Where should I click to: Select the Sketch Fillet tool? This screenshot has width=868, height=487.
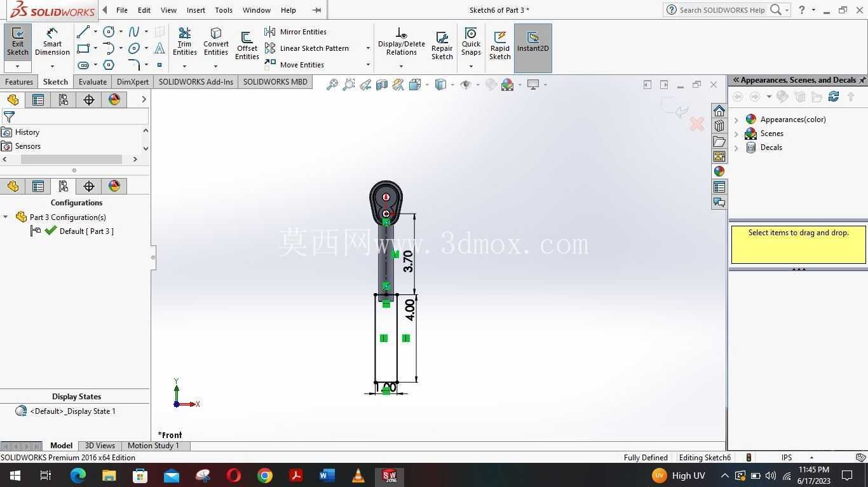tap(134, 65)
